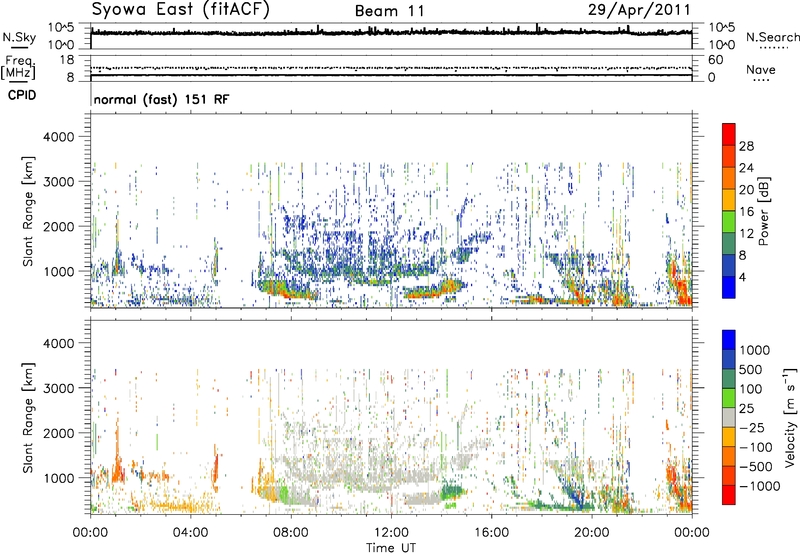This screenshot has height=554, width=800.
Task: Click the noise trace in N.Sky panel
Action: (391, 33)
